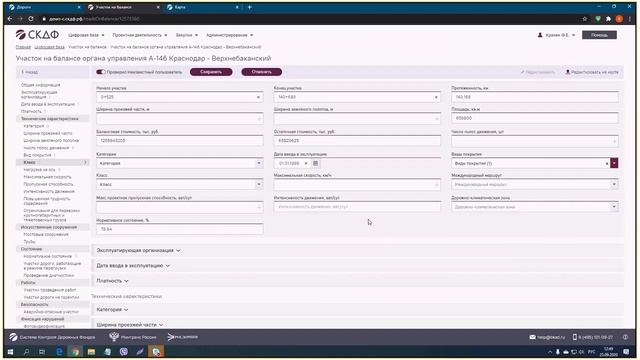Select Мостовые сооружения in sidebar
The height and width of the screenshot is (360, 640).
(x=46, y=235)
